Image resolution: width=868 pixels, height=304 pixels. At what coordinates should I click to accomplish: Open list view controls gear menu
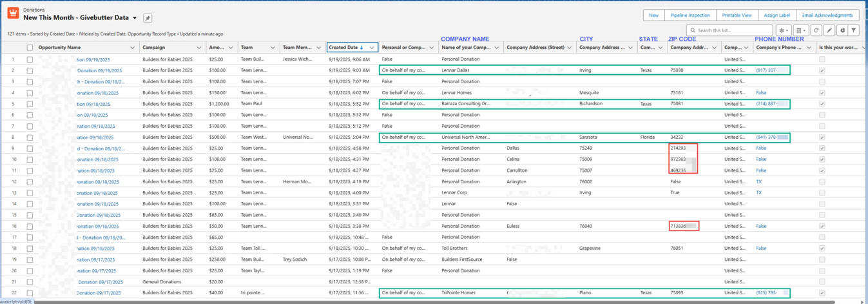(x=783, y=30)
